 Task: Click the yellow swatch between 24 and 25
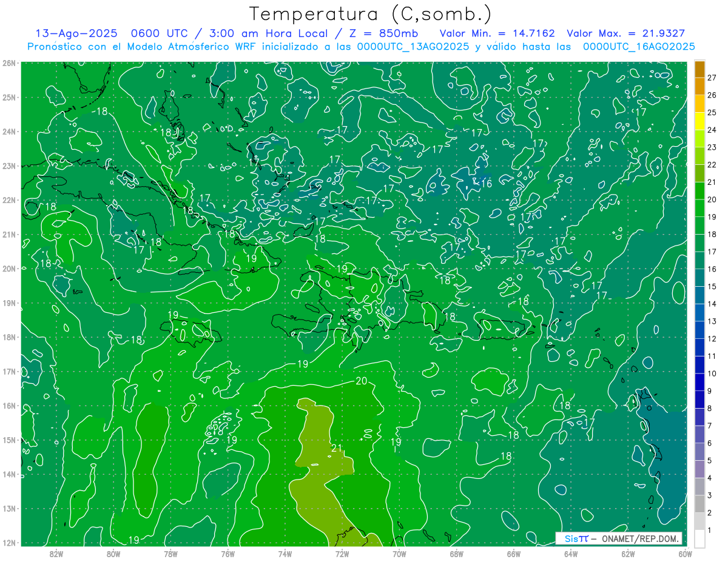click(699, 121)
